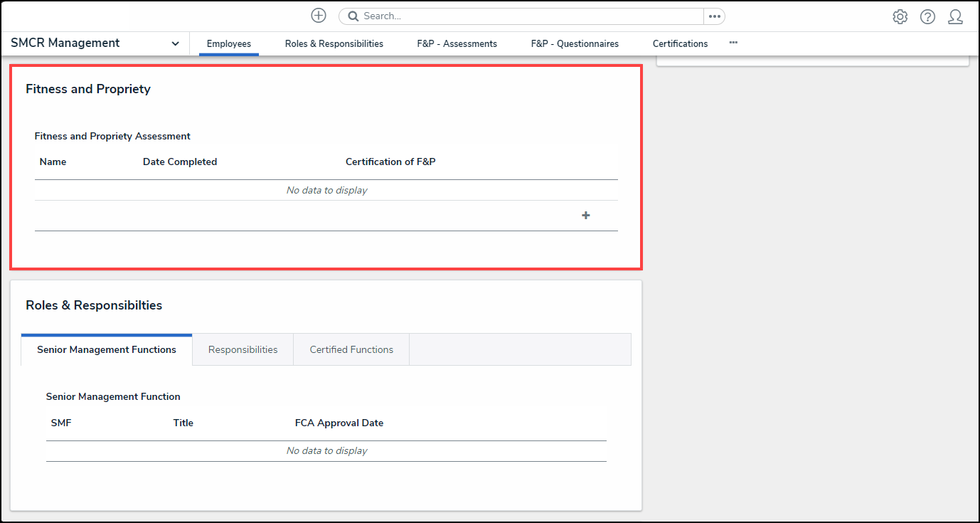Image resolution: width=980 pixels, height=523 pixels.
Task: Click the FCA Approval Date column header
Action: tap(339, 423)
